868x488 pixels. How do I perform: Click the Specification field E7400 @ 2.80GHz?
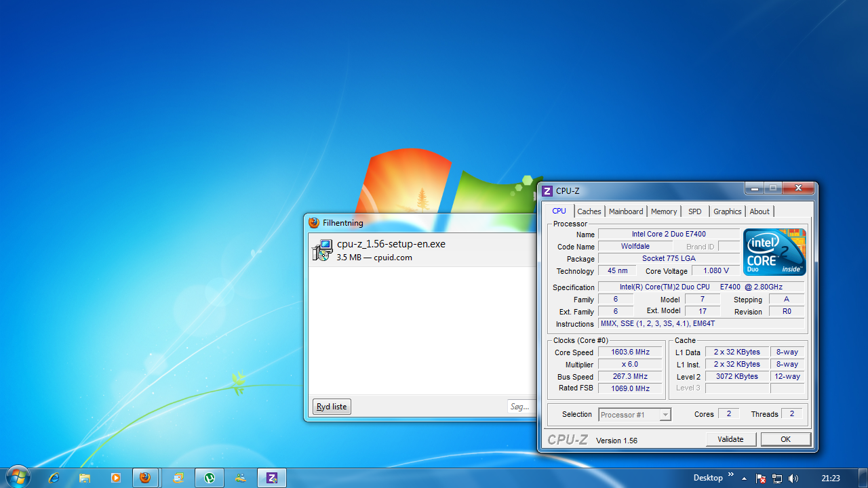(701, 287)
